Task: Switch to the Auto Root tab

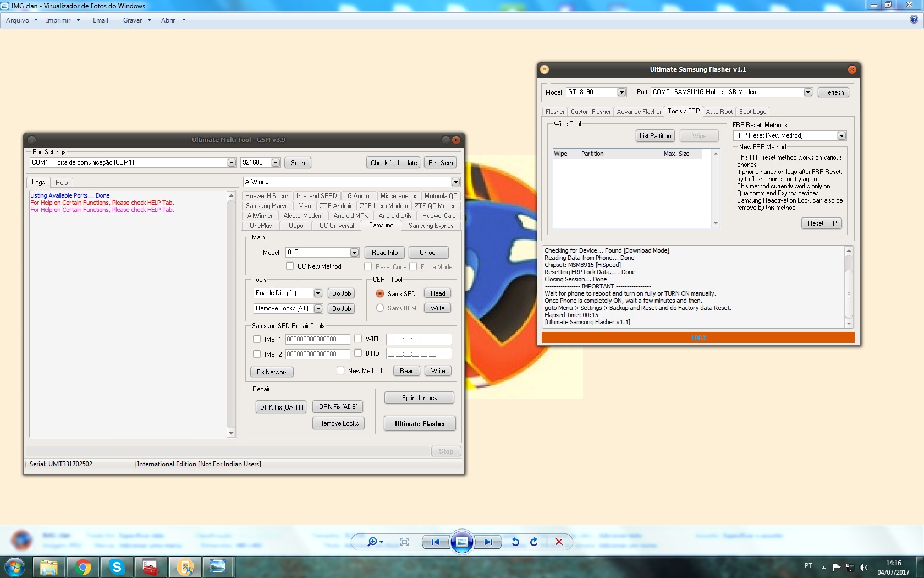Action: [719, 112]
